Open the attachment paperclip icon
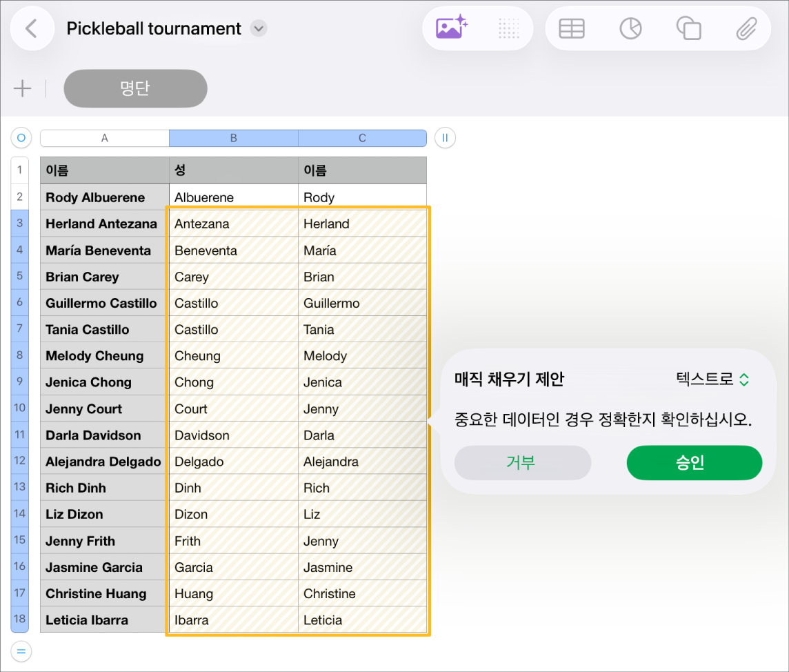789x672 pixels. (747, 29)
